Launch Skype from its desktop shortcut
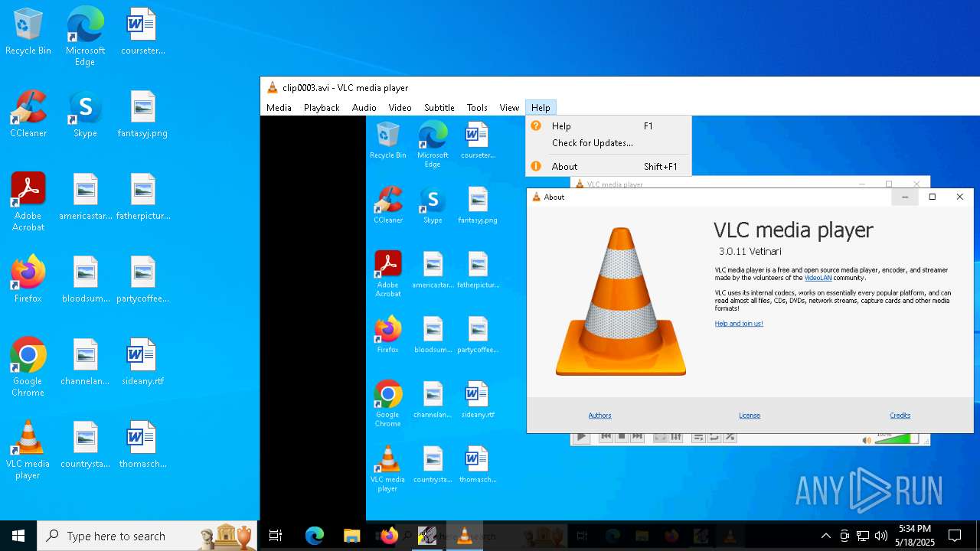 [x=85, y=115]
